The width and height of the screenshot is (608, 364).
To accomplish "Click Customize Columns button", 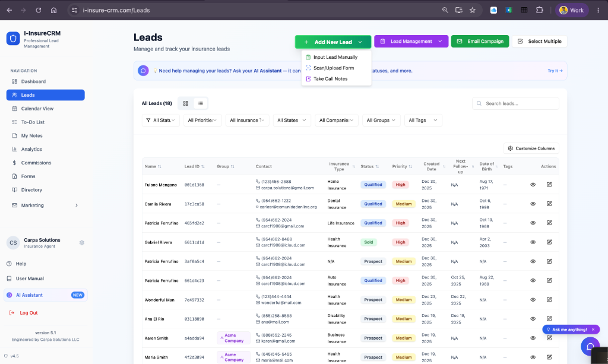I will [x=531, y=148].
